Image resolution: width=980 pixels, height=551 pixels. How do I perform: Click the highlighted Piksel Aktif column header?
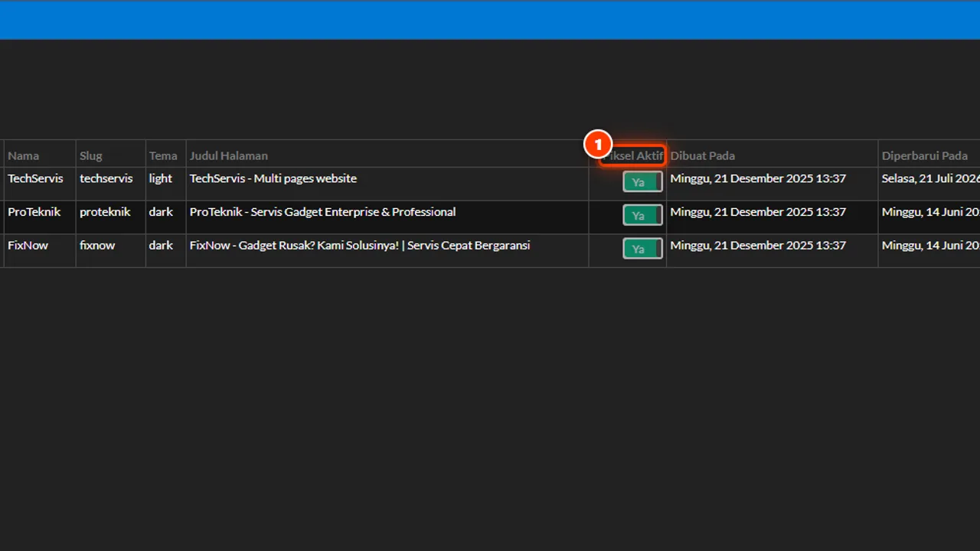(632, 155)
